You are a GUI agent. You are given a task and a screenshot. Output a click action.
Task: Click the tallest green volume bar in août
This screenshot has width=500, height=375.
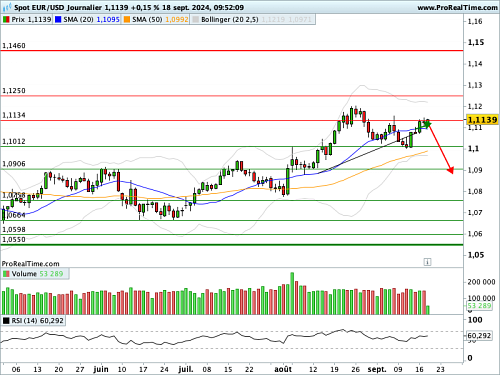[292, 293]
